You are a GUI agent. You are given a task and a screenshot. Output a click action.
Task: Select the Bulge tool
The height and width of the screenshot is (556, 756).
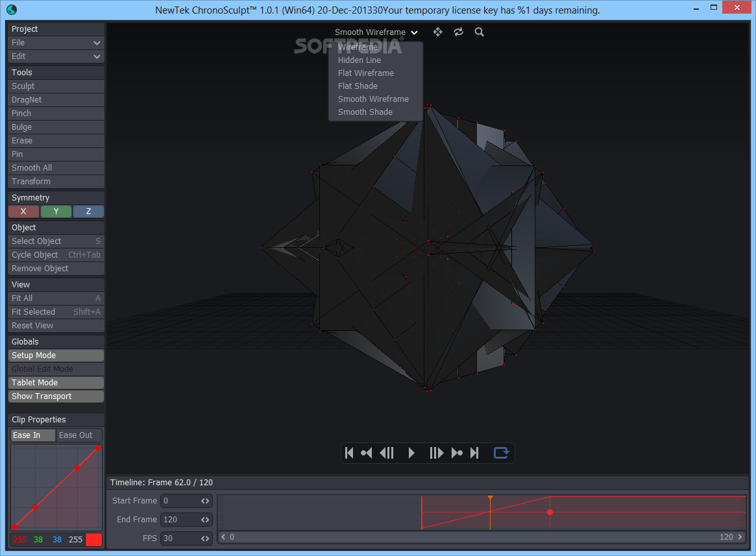(x=56, y=127)
